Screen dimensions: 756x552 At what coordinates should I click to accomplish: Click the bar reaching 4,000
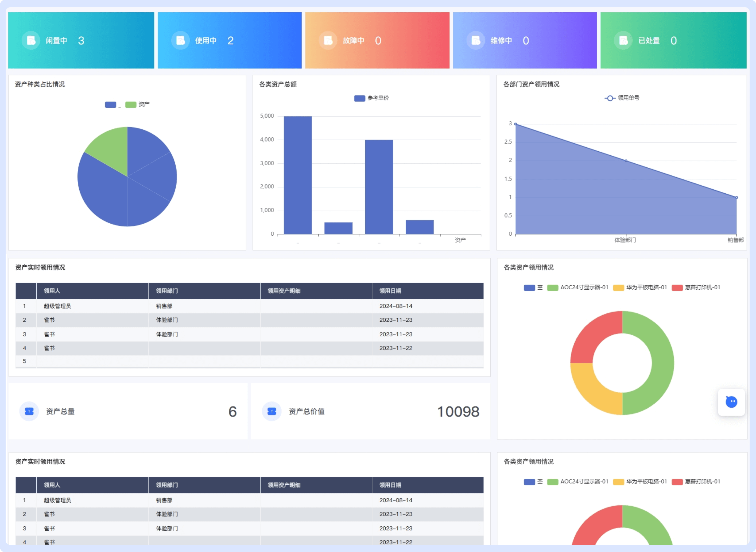click(x=379, y=187)
